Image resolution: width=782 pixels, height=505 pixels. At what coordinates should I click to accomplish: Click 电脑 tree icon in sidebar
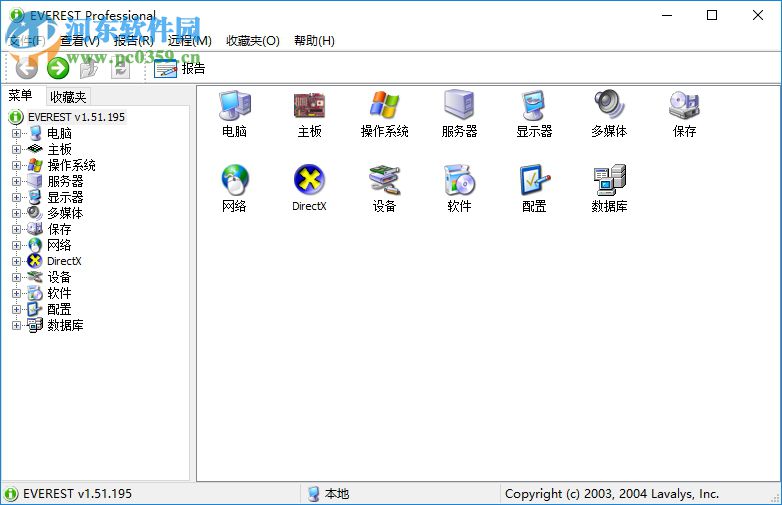point(35,133)
